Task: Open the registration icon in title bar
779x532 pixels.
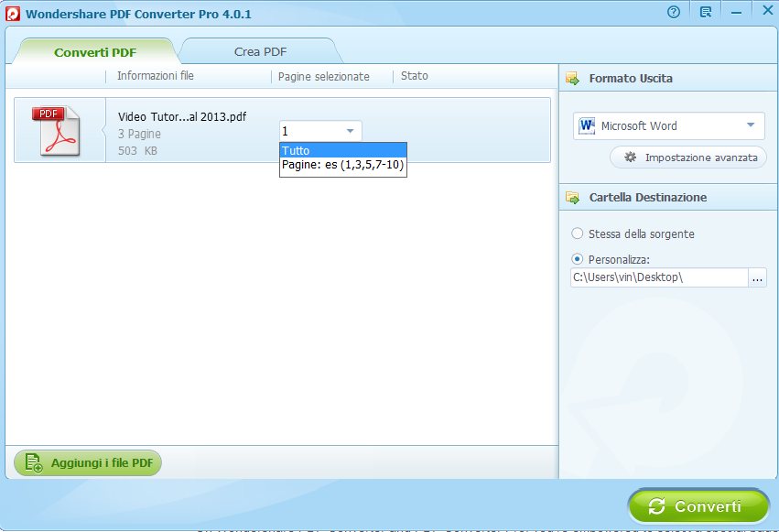Action: pyautogui.click(x=705, y=12)
